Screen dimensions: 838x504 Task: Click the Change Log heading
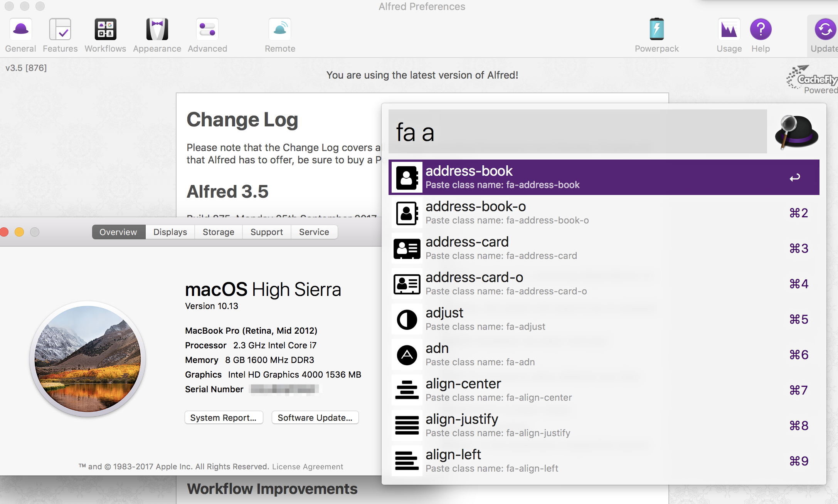click(x=242, y=120)
